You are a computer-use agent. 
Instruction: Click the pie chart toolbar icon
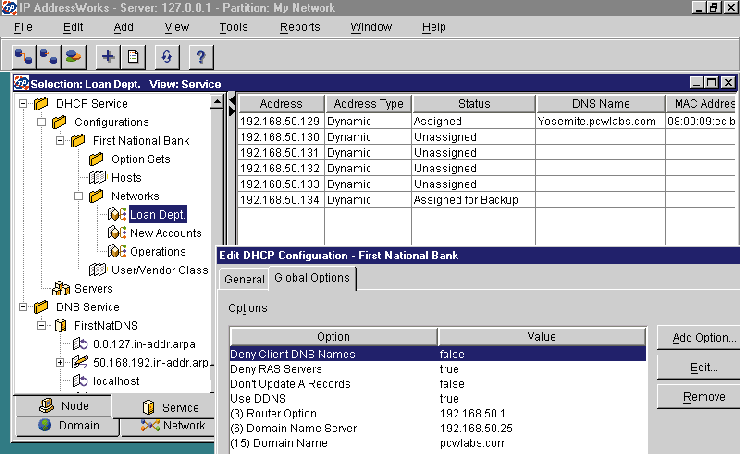click(x=73, y=56)
